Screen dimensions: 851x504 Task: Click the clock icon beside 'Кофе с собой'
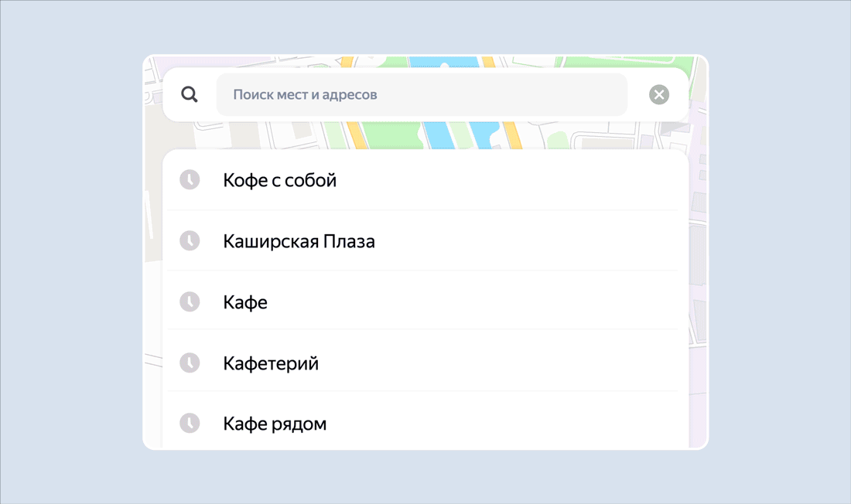(190, 180)
